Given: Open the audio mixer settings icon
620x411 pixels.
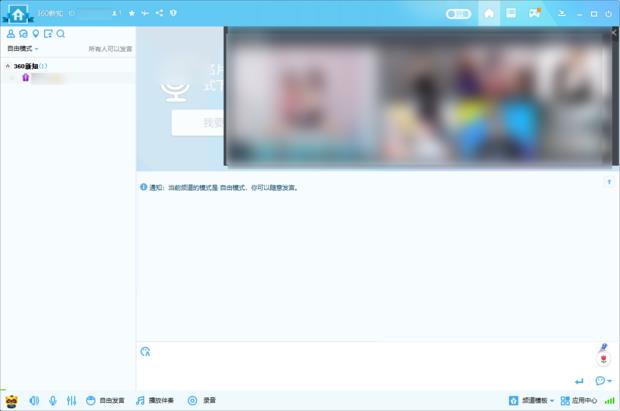Looking at the screenshot, I should [71, 401].
